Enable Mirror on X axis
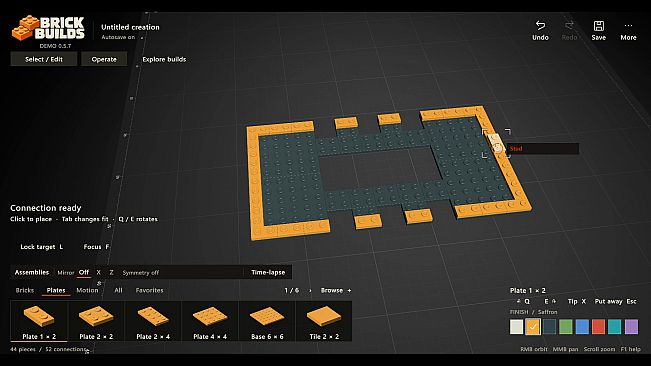The image size is (651, 366). tap(98, 272)
